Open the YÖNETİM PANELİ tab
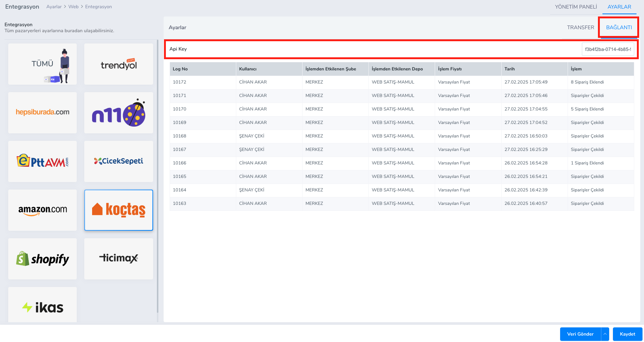This screenshot has height=342, width=644. pos(576,7)
